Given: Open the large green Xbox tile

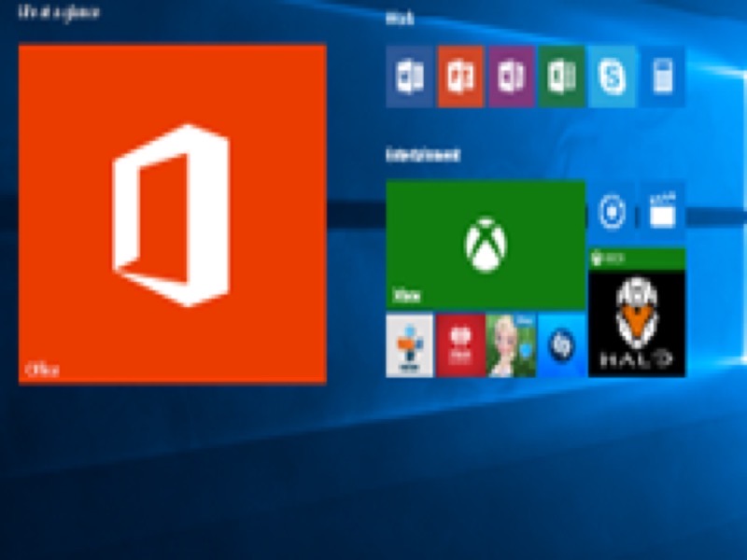Looking at the screenshot, I should 486,245.
